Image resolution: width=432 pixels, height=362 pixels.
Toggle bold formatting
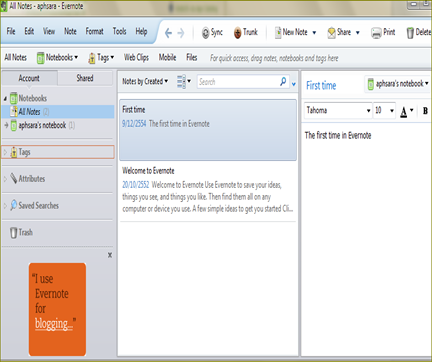coord(425,111)
